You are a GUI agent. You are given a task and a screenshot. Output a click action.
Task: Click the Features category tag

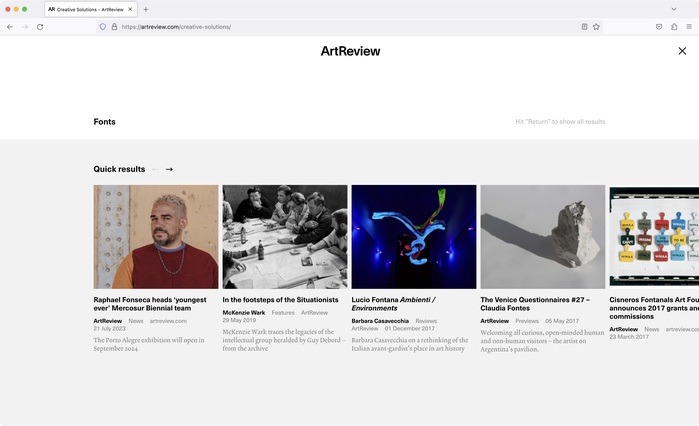[283, 313]
